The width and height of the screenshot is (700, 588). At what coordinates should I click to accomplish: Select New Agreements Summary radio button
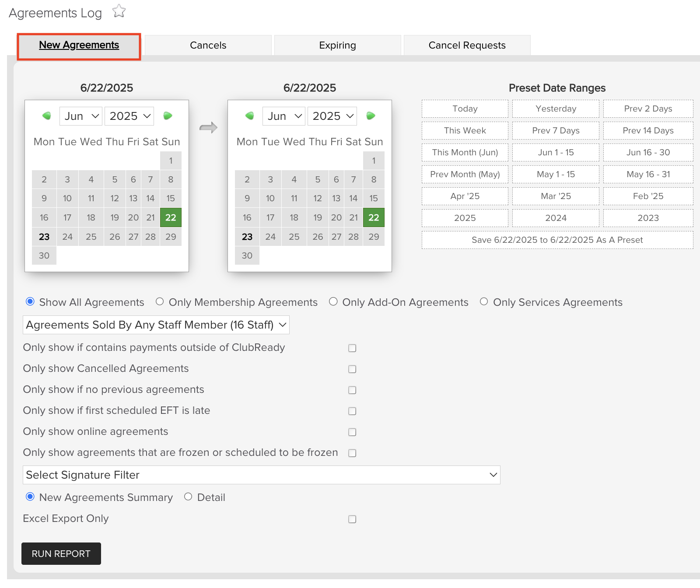(30, 497)
